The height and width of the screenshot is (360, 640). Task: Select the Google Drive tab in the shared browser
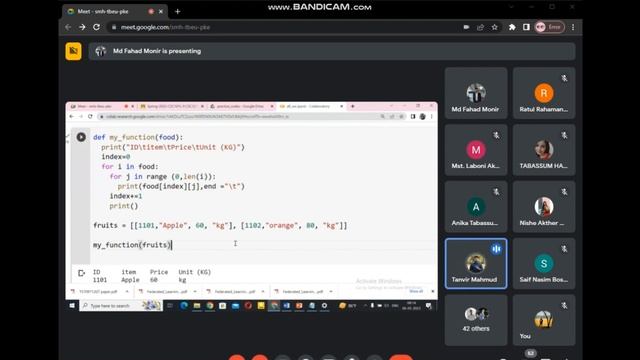241,107
